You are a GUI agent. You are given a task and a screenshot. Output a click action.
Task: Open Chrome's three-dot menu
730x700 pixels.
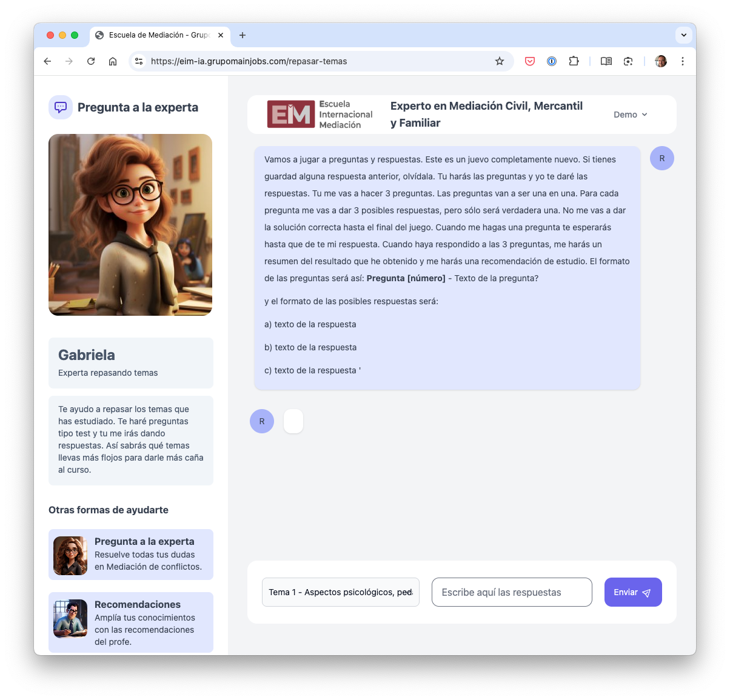click(683, 61)
